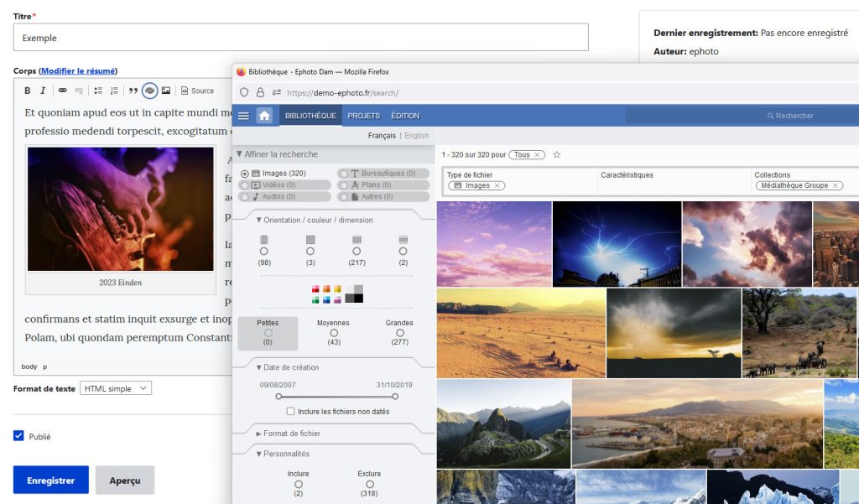859x504 pixels.
Task: Open the BIBLIOTHÈQUE tab
Action: [310, 116]
